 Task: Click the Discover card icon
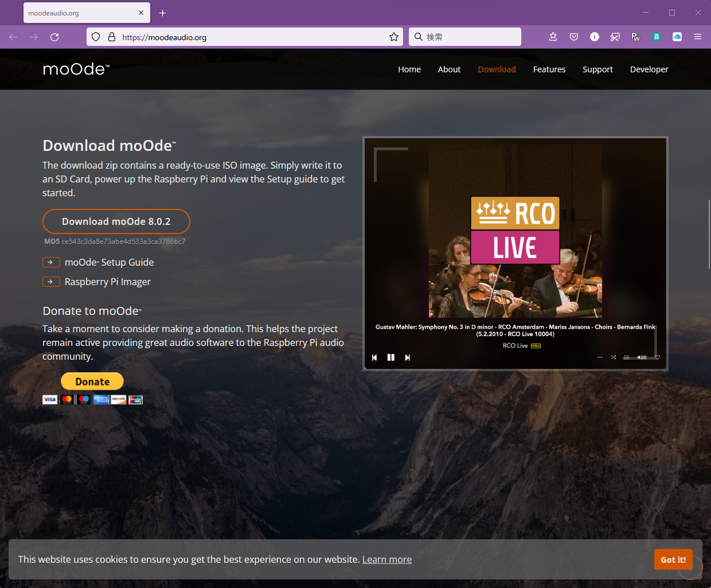click(119, 400)
